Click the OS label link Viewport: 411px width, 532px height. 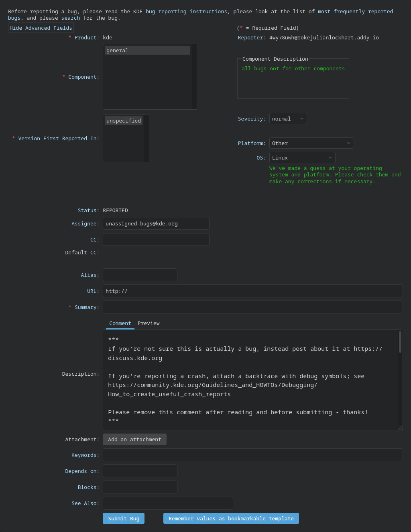pyautogui.click(x=260, y=158)
